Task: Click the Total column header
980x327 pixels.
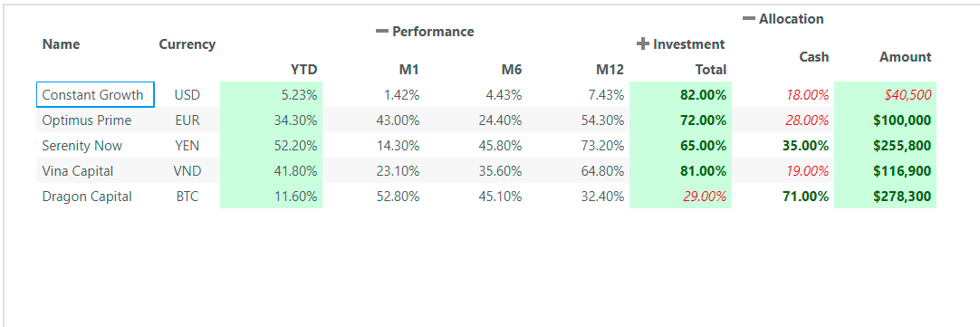Action: pyautogui.click(x=711, y=70)
